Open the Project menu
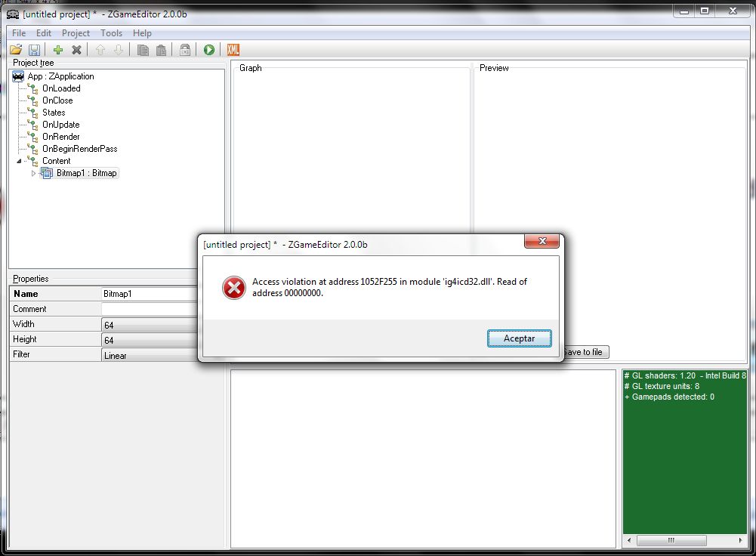This screenshot has height=556, width=756. click(76, 32)
